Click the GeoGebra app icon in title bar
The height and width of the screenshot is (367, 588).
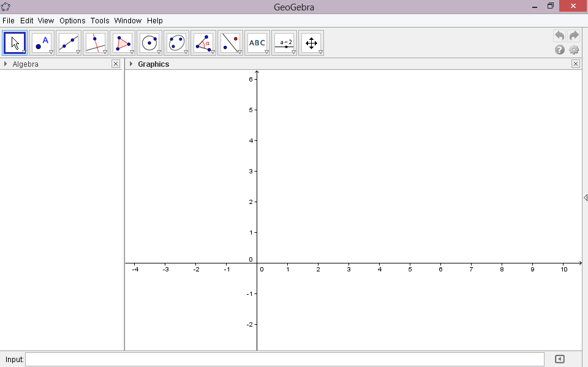tap(6, 6)
